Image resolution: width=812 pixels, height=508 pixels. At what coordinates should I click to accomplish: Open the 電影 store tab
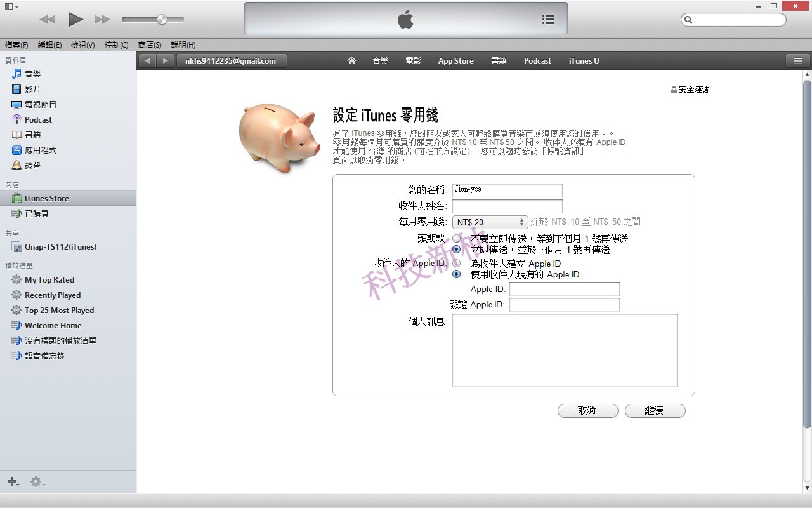pos(413,61)
